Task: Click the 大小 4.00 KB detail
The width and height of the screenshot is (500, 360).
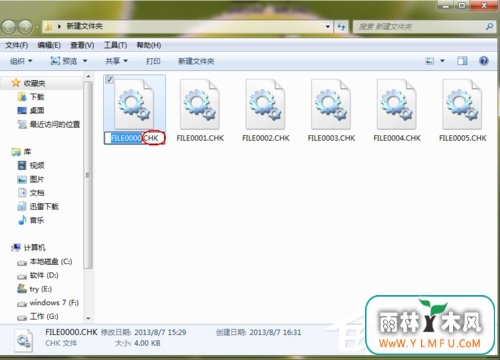Action: point(137,343)
